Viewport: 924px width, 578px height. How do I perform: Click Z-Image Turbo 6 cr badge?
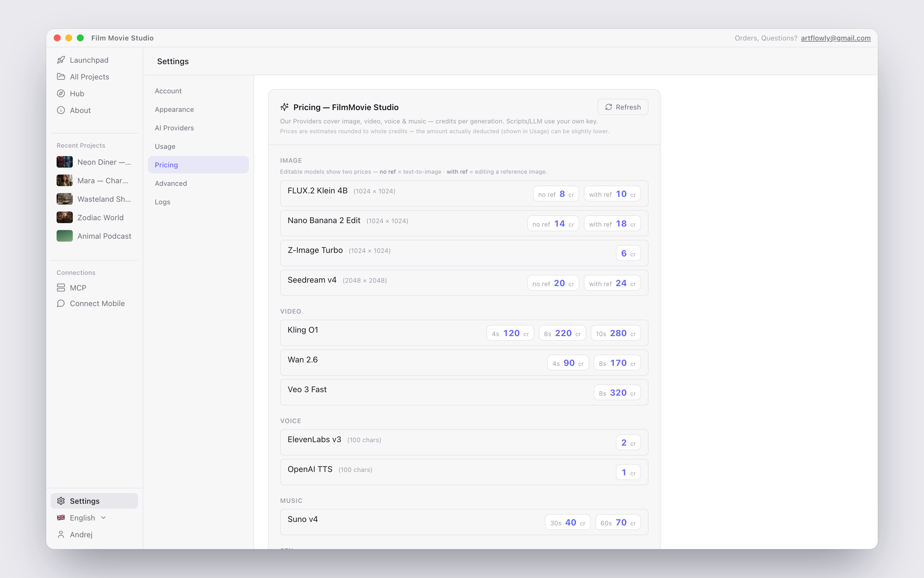(628, 253)
